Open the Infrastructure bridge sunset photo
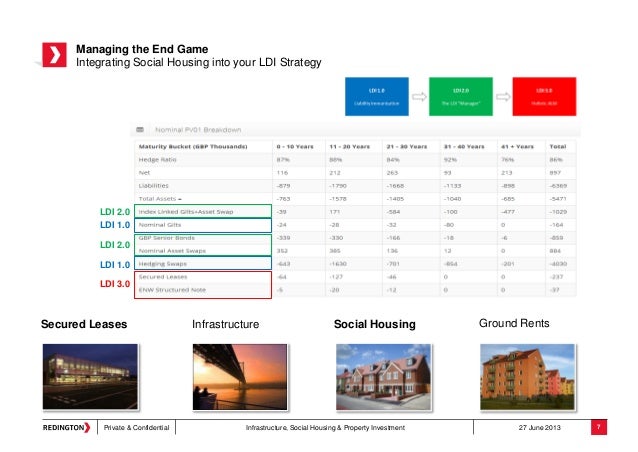Image resolution: width=638 pixels, height=452 pixels. (x=240, y=377)
